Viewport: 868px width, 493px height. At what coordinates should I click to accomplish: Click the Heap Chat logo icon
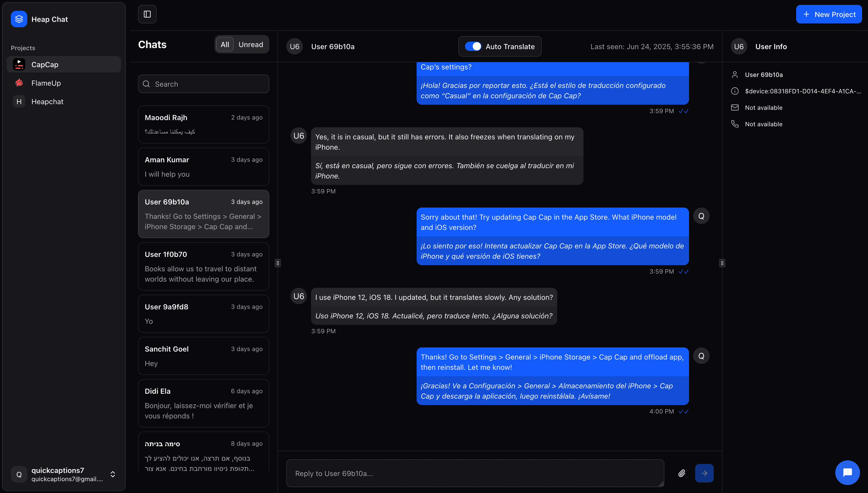[19, 19]
